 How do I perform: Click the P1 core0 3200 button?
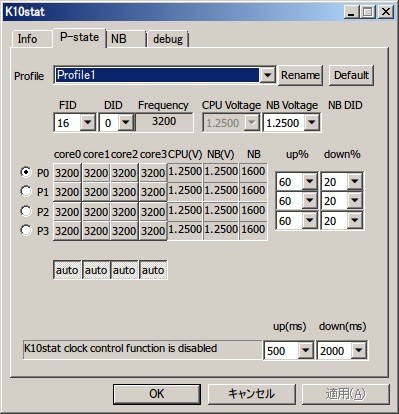[67, 192]
